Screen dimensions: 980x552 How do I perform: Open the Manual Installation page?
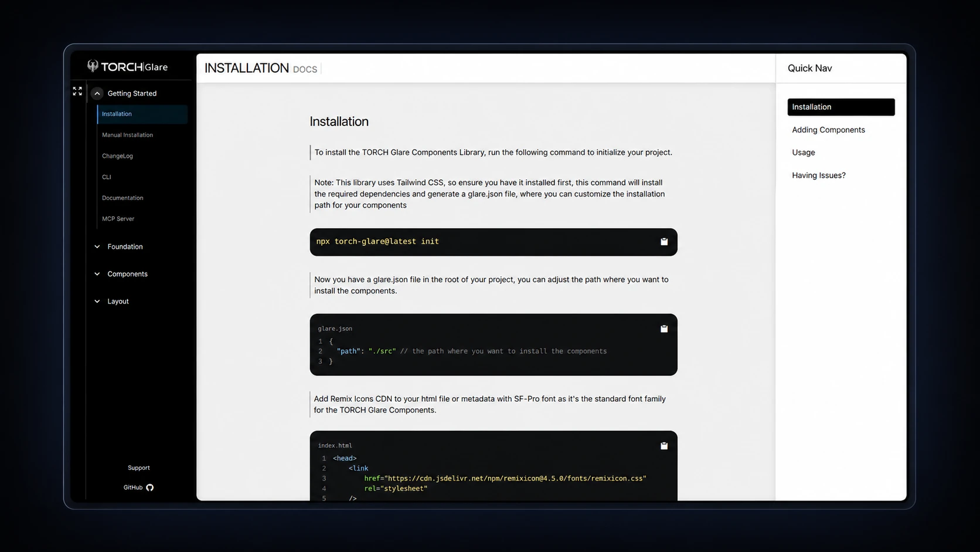pyautogui.click(x=127, y=135)
